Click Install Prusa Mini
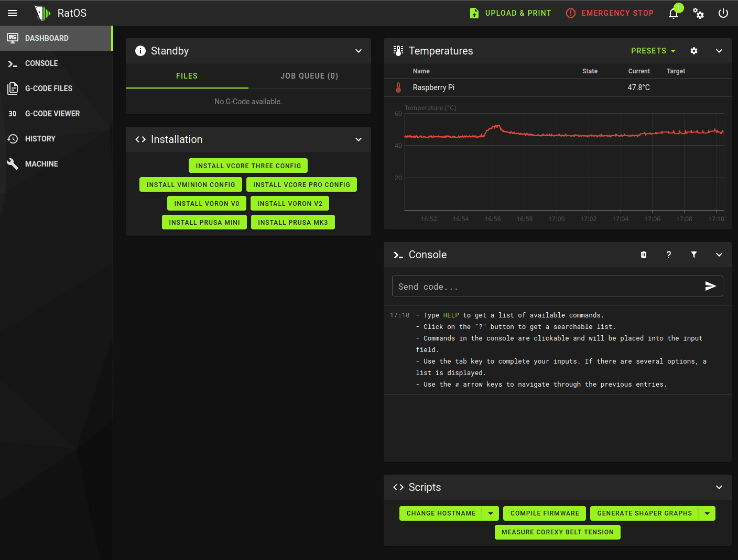The height and width of the screenshot is (560, 738). [x=204, y=222]
